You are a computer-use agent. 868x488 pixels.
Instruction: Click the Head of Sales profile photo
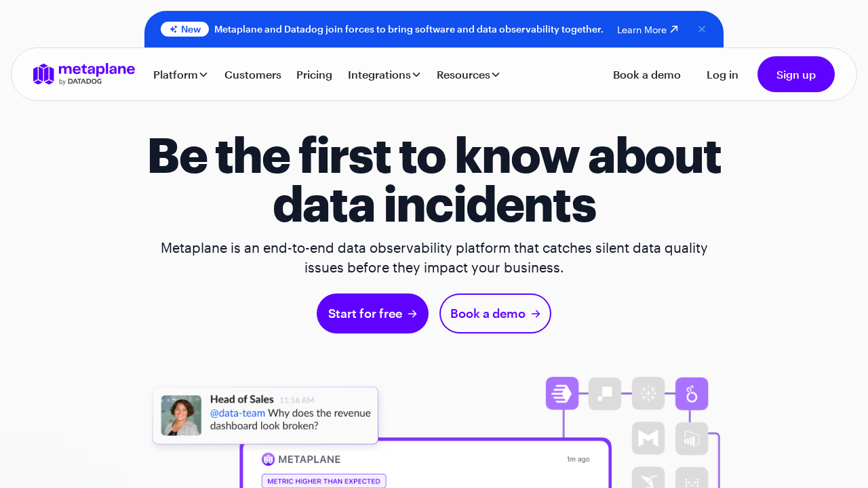(181, 415)
